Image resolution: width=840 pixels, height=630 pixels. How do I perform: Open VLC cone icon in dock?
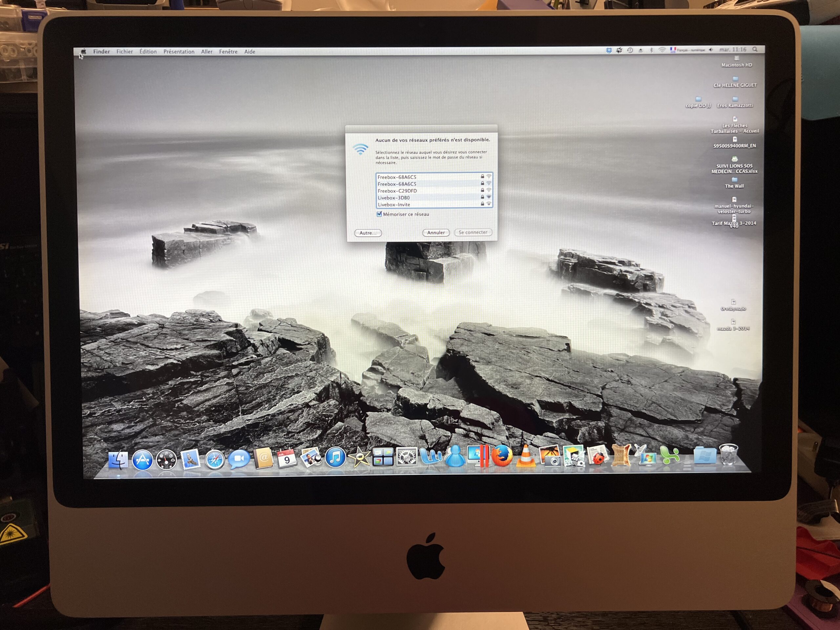tap(525, 456)
